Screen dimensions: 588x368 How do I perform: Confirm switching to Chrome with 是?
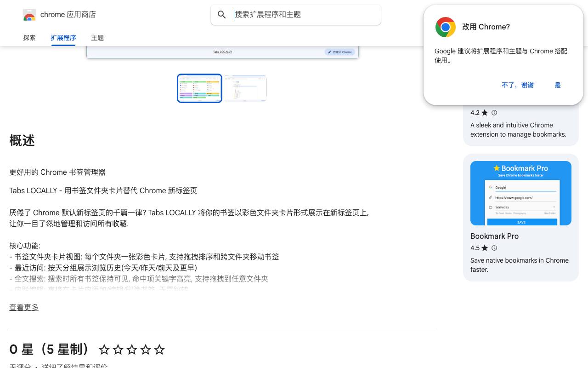tap(558, 85)
